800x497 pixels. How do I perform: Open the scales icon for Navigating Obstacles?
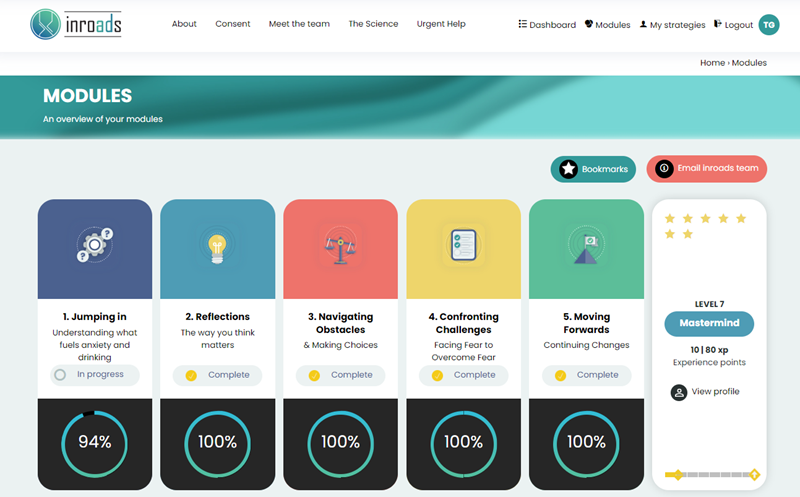[x=340, y=246]
